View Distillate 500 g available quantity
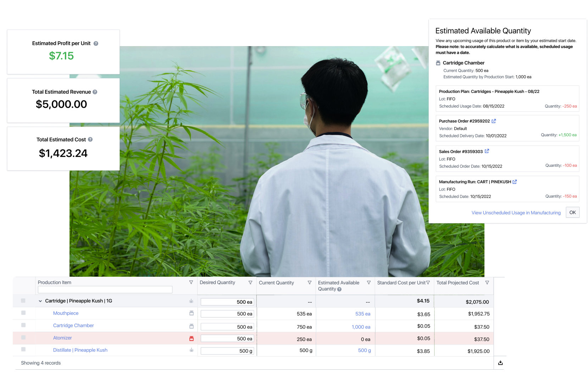The width and height of the screenshot is (588, 381). click(x=365, y=350)
